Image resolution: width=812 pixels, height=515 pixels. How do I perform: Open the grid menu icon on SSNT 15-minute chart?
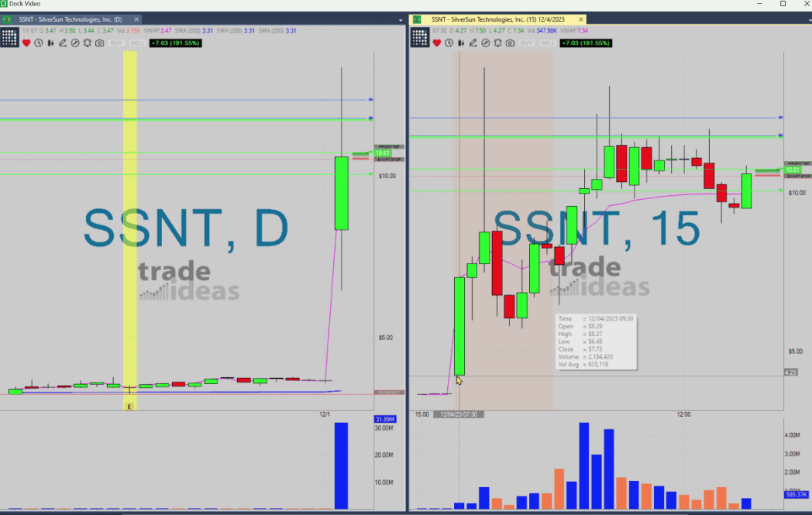[420, 38]
